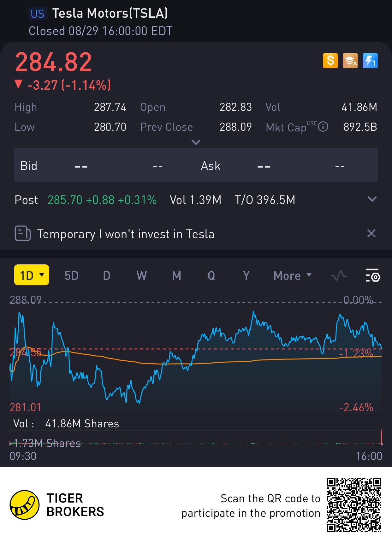Viewport: 392px width, 543px height.
Task: Tap the QR code image
Action: click(354, 505)
